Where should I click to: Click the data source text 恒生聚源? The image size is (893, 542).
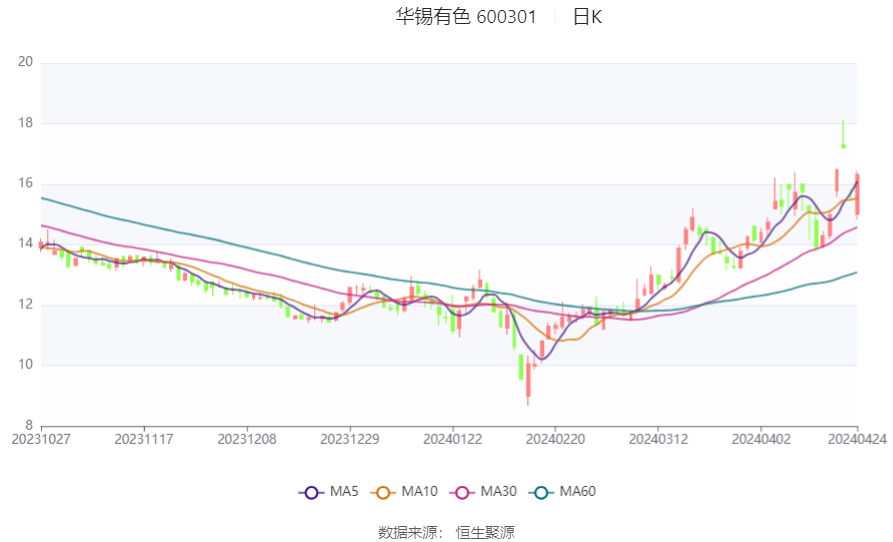point(485,533)
